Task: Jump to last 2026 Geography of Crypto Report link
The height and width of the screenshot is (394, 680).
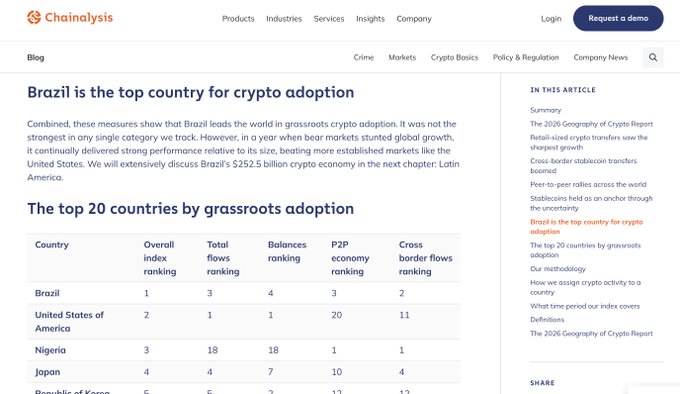Action: [591, 333]
